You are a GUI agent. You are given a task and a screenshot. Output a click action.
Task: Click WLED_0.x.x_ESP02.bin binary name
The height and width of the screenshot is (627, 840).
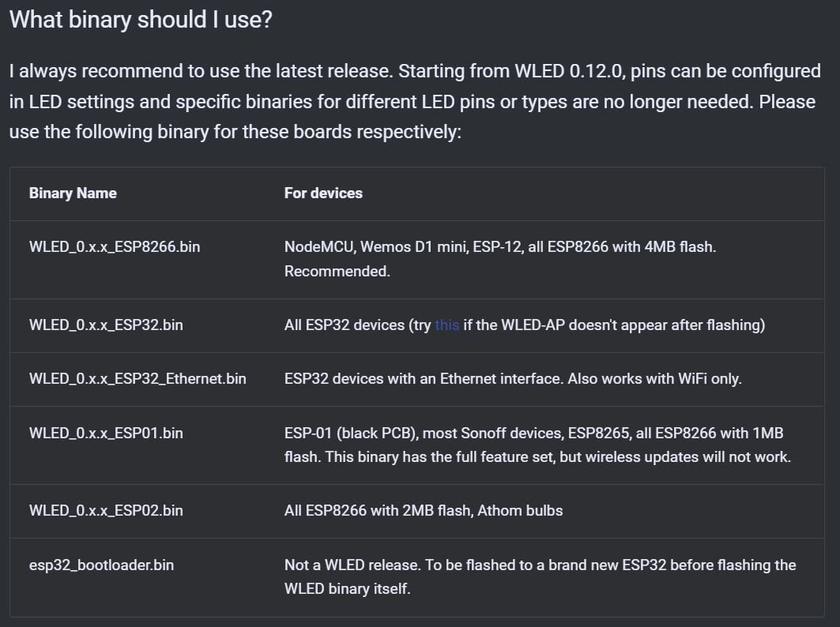(x=106, y=510)
